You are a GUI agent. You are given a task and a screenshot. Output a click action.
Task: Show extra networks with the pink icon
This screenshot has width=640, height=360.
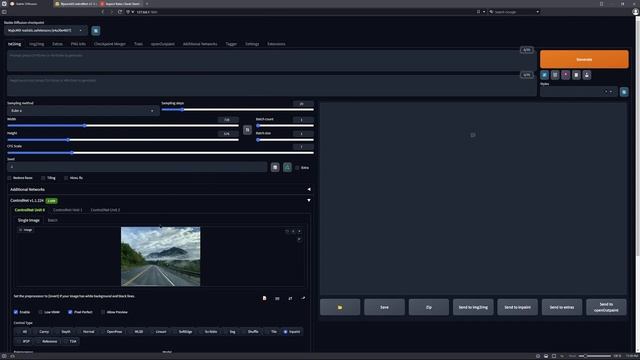point(566,75)
